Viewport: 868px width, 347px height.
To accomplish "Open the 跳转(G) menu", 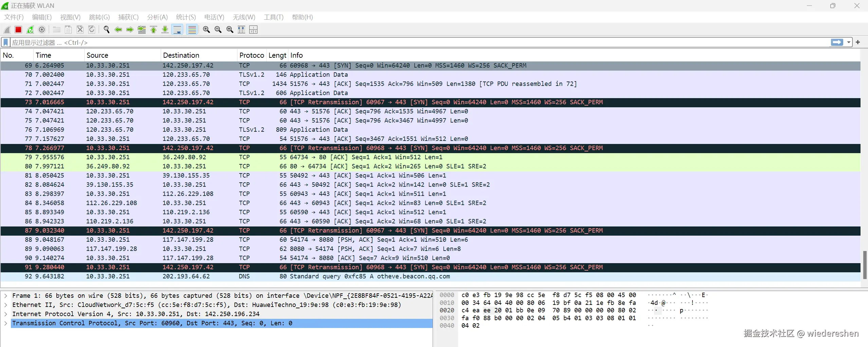I will [x=99, y=17].
